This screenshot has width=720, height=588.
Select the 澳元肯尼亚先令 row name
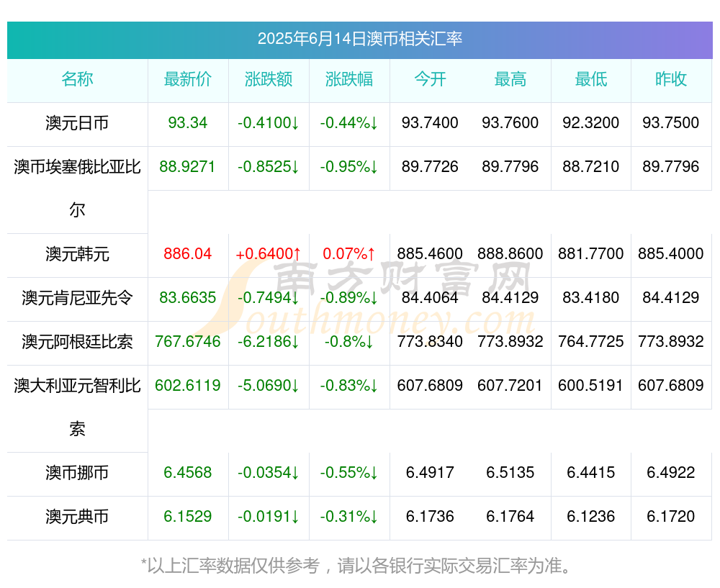(77, 298)
